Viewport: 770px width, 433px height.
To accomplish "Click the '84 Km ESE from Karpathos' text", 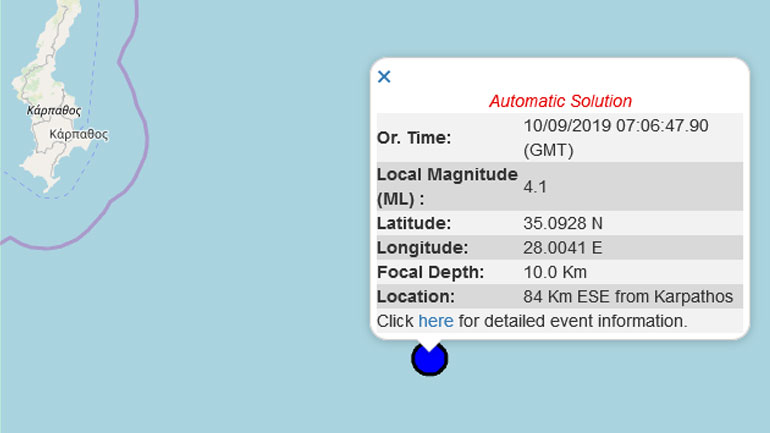I will pos(628,296).
